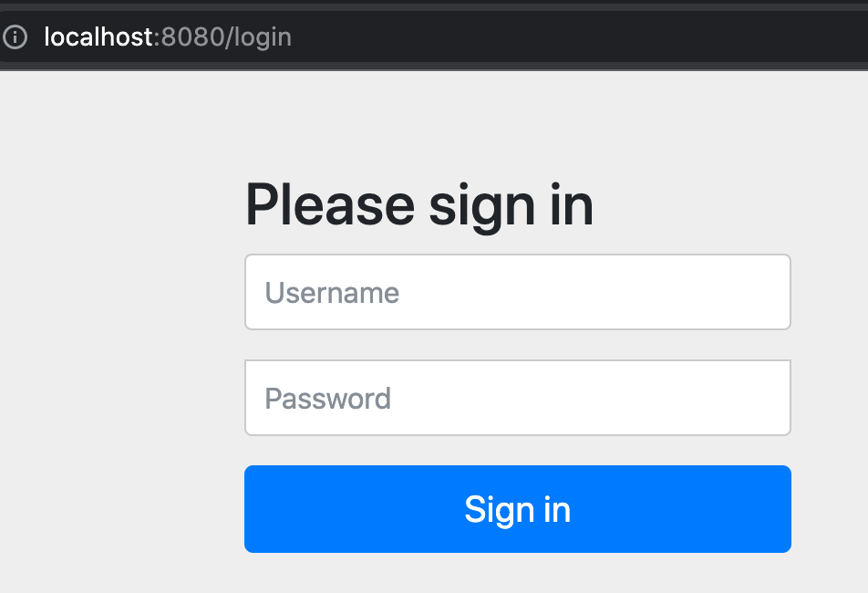The width and height of the screenshot is (868, 593).
Task: Focus the Password input field
Action: coord(517,398)
